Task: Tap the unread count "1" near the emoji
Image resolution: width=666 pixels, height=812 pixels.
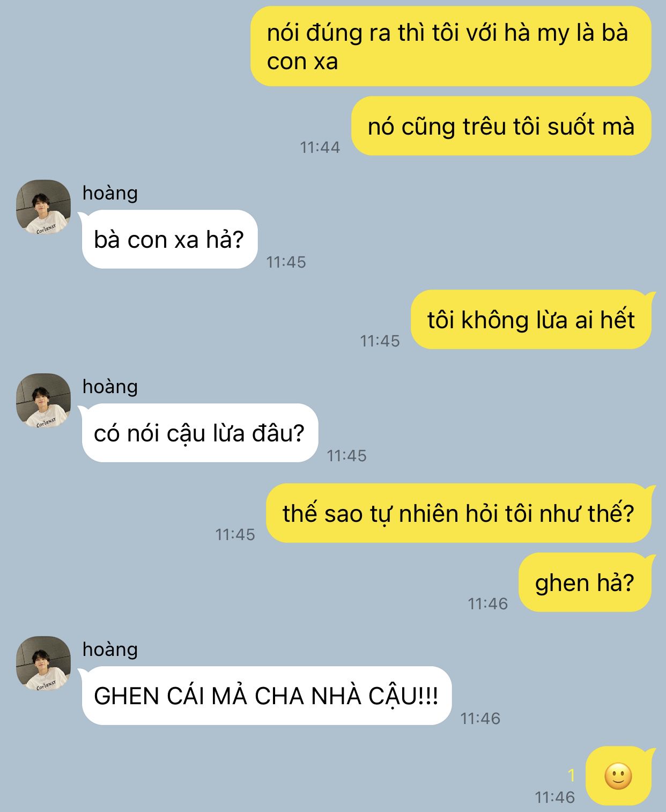Action: pyautogui.click(x=572, y=775)
